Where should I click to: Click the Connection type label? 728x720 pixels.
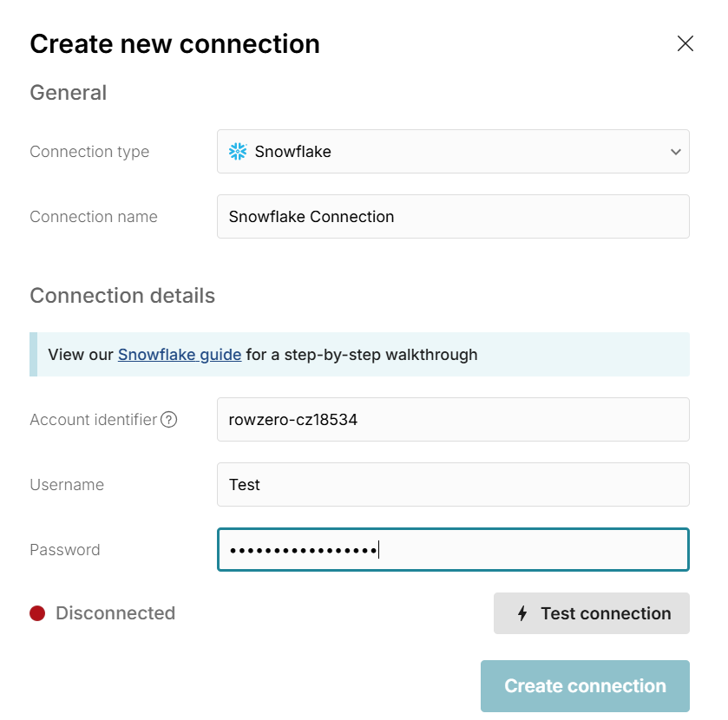(x=89, y=152)
